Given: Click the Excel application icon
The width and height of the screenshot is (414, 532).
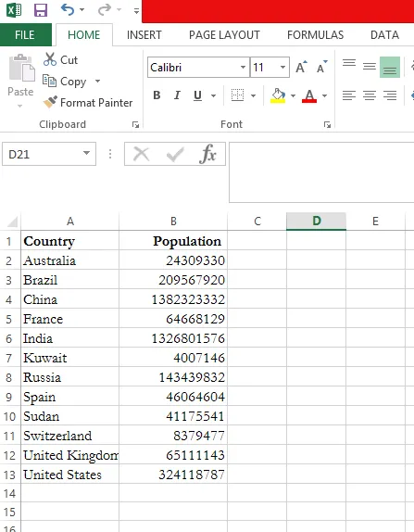Looking at the screenshot, I should pyautogui.click(x=14, y=9).
